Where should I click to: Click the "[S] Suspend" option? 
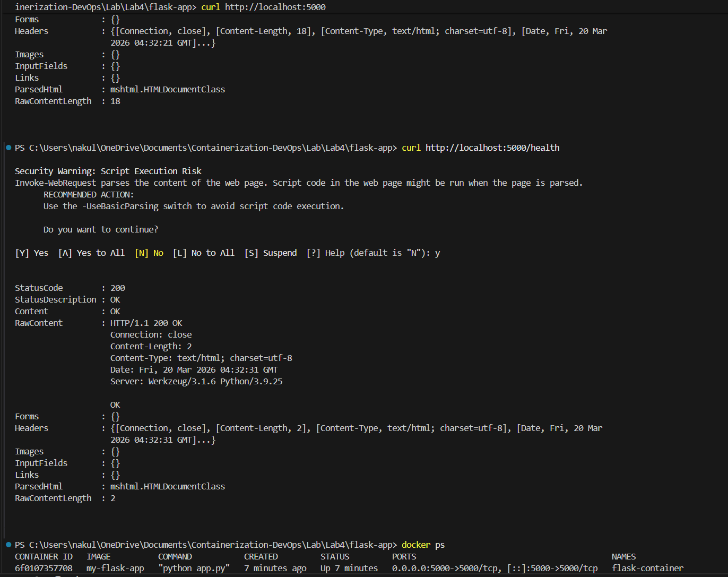pyautogui.click(x=271, y=253)
